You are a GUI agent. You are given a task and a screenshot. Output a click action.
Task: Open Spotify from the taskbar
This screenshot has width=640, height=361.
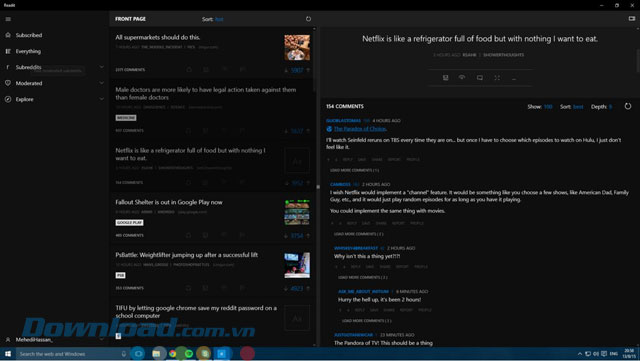click(x=189, y=354)
